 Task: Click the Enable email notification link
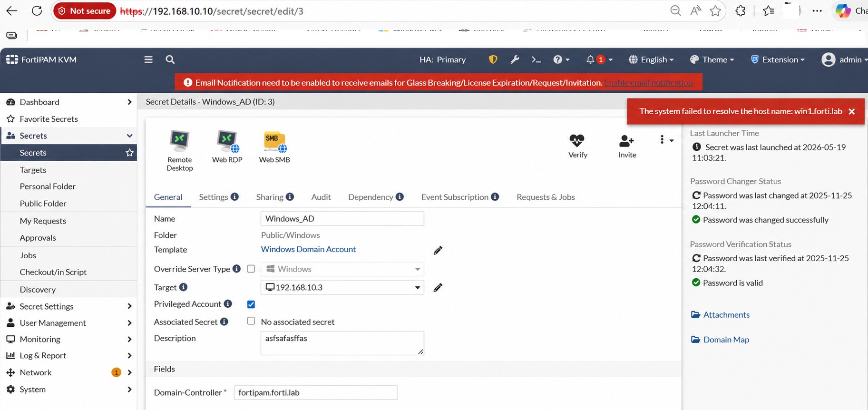point(649,83)
